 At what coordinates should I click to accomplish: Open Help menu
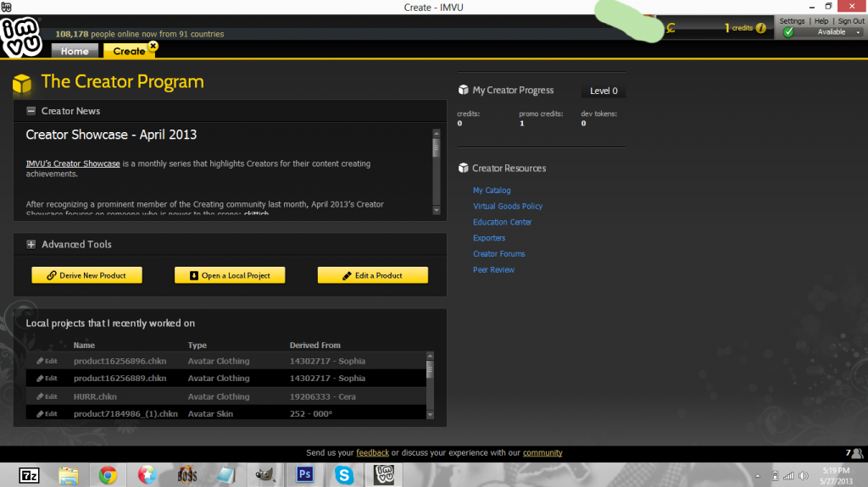(x=821, y=21)
